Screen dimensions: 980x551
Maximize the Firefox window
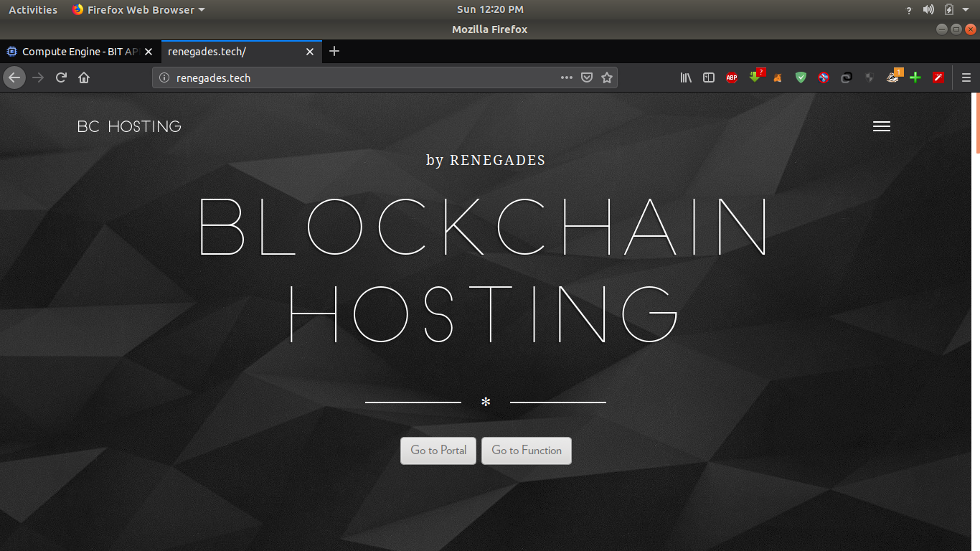pyautogui.click(x=956, y=29)
